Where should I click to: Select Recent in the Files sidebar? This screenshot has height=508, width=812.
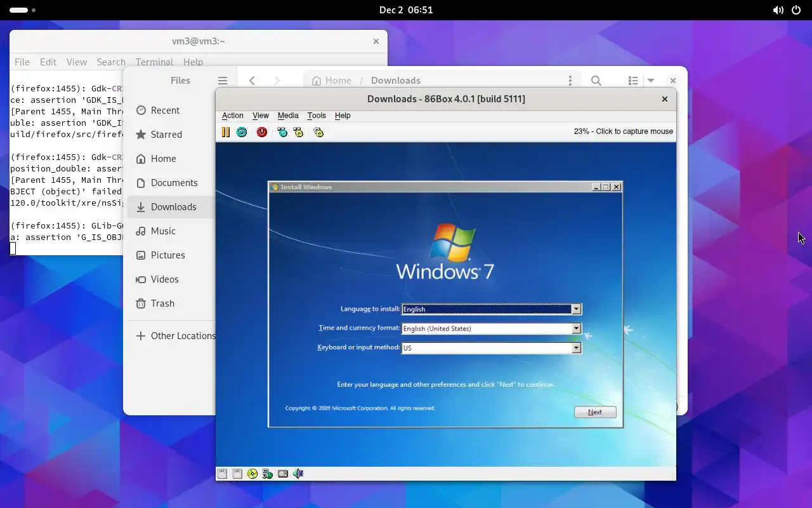click(171, 110)
